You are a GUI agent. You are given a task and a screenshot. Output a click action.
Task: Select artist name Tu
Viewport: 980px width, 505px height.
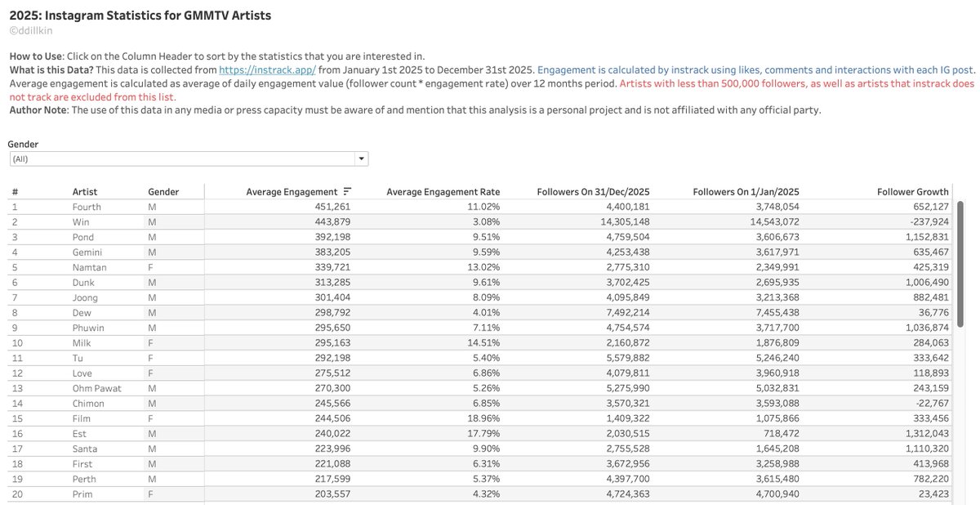pyautogui.click(x=78, y=358)
